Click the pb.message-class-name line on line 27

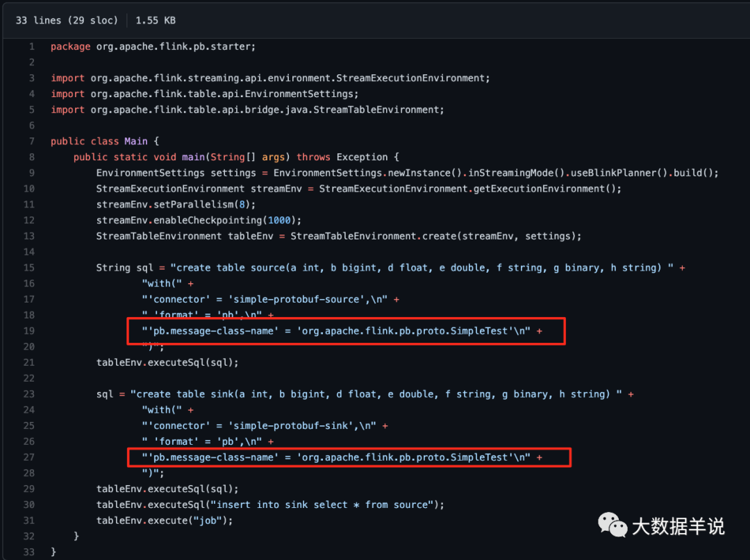pyautogui.click(x=342, y=457)
